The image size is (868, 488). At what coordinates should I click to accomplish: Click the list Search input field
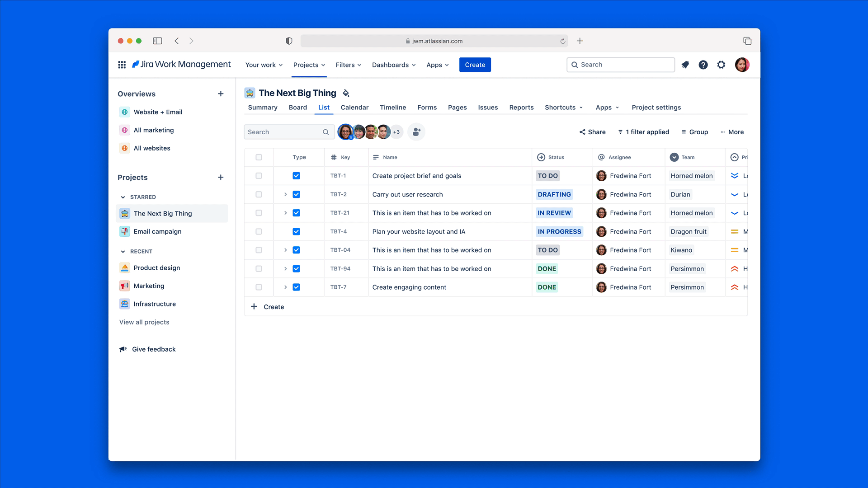pyautogui.click(x=289, y=132)
